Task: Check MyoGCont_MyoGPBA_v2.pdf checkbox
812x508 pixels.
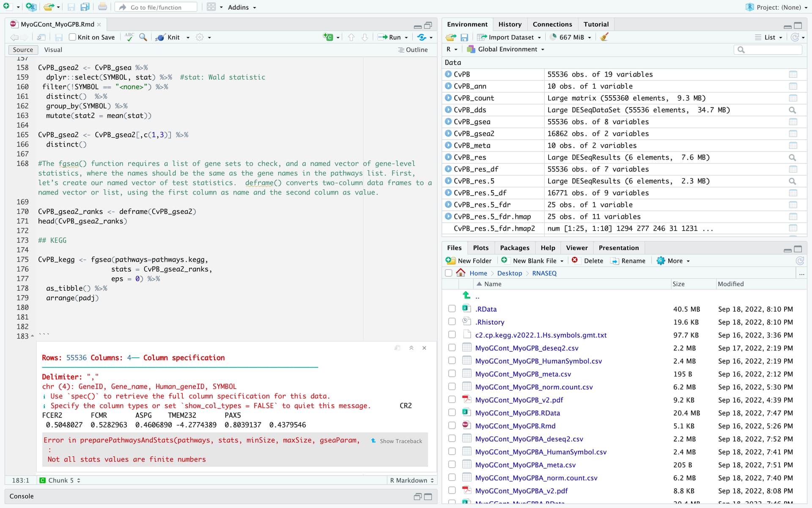Action: coord(452,490)
